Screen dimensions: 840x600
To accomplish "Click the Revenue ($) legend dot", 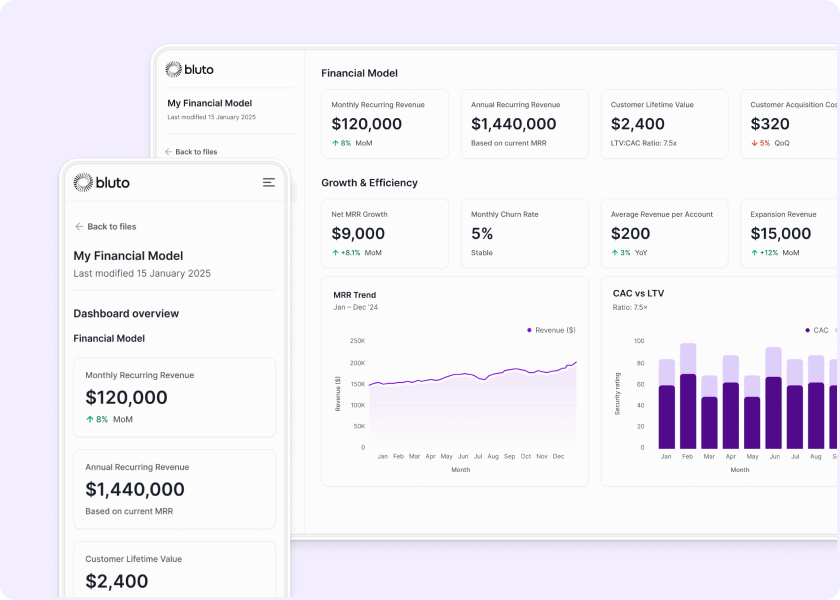I will click(x=529, y=330).
